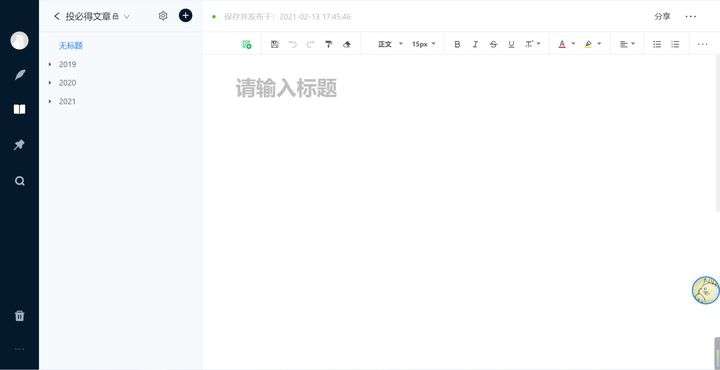The image size is (720, 370).
Task: Click the feather writing icon in sidebar
Action: [19, 75]
